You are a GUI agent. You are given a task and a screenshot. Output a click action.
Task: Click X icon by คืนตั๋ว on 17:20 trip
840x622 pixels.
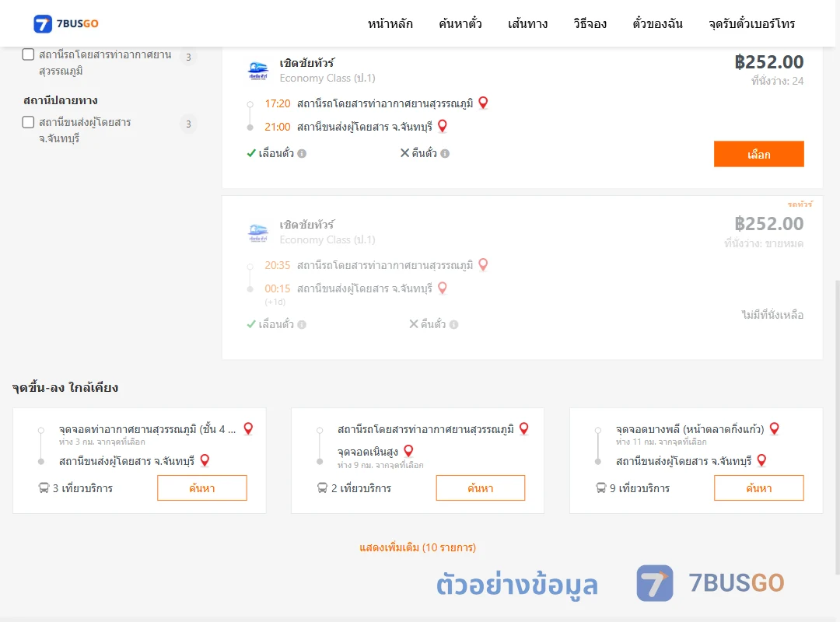(405, 153)
